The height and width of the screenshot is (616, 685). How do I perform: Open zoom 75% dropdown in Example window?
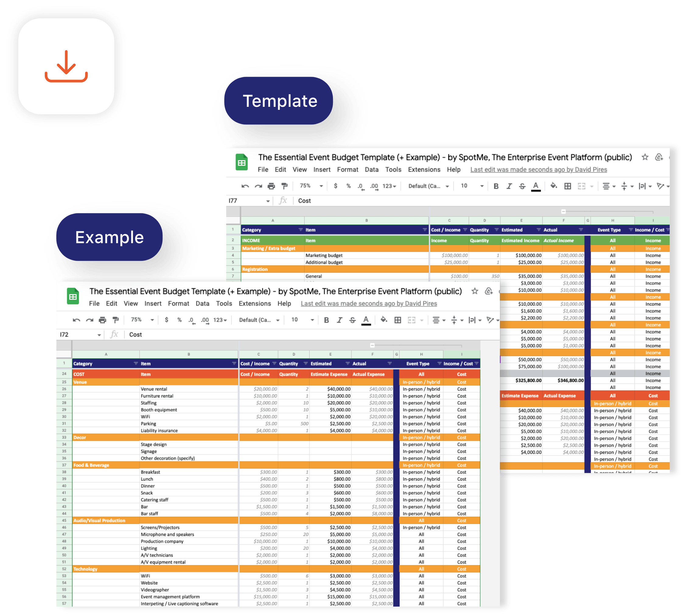(x=142, y=320)
